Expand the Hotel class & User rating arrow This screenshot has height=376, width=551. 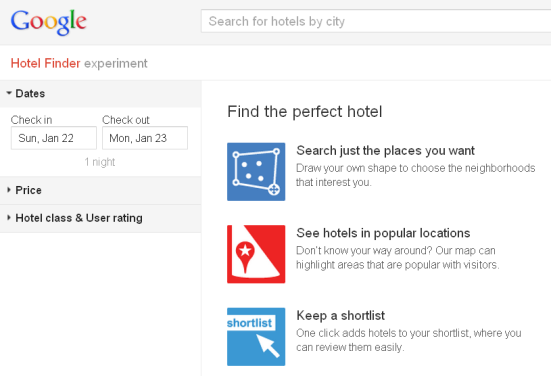[x=9, y=218]
